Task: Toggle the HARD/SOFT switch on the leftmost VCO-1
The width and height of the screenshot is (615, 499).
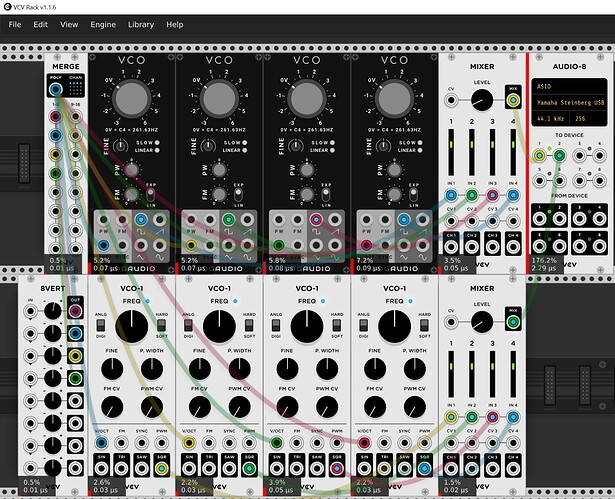Action: pyautogui.click(x=161, y=325)
